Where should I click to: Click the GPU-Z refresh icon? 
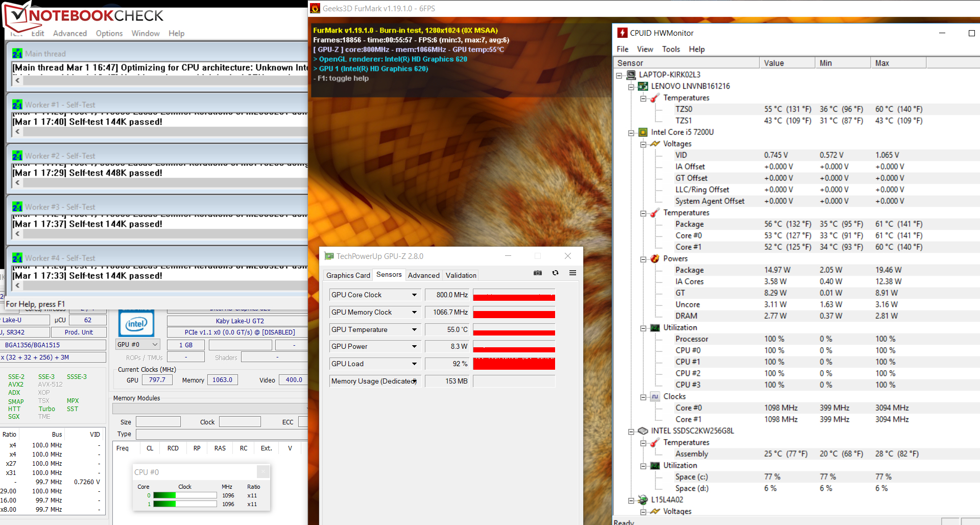pos(555,273)
